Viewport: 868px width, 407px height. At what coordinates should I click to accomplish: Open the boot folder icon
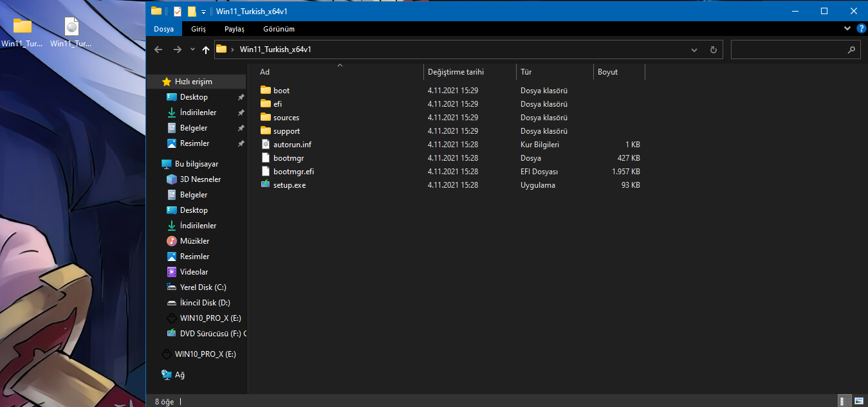(266, 90)
